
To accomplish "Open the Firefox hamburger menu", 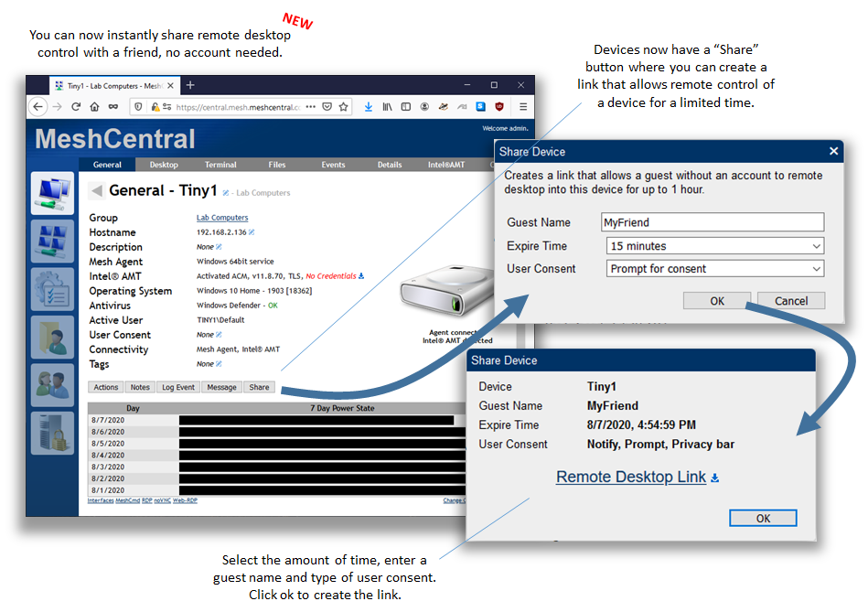I will pyautogui.click(x=522, y=107).
